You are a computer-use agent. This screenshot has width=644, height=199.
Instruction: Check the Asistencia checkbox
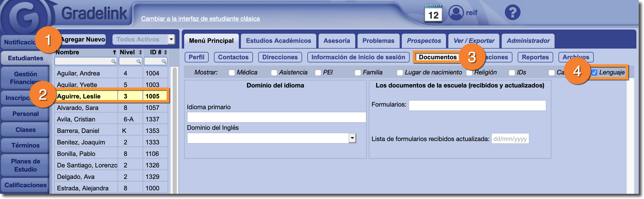[x=274, y=73]
